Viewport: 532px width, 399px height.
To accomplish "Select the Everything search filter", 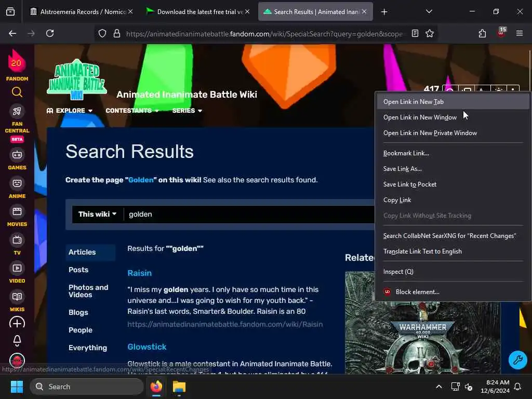I will click(x=87, y=348).
